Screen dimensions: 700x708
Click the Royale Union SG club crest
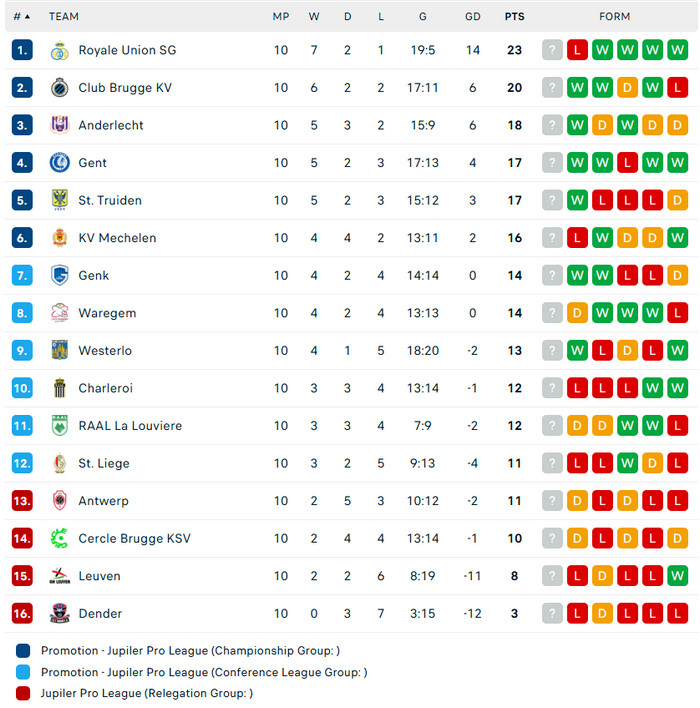59,50
